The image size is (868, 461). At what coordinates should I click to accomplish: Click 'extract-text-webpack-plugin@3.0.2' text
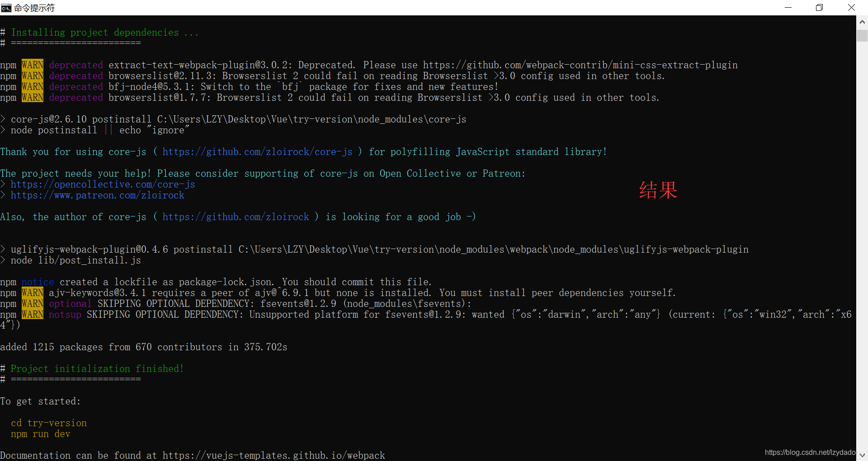[201, 65]
